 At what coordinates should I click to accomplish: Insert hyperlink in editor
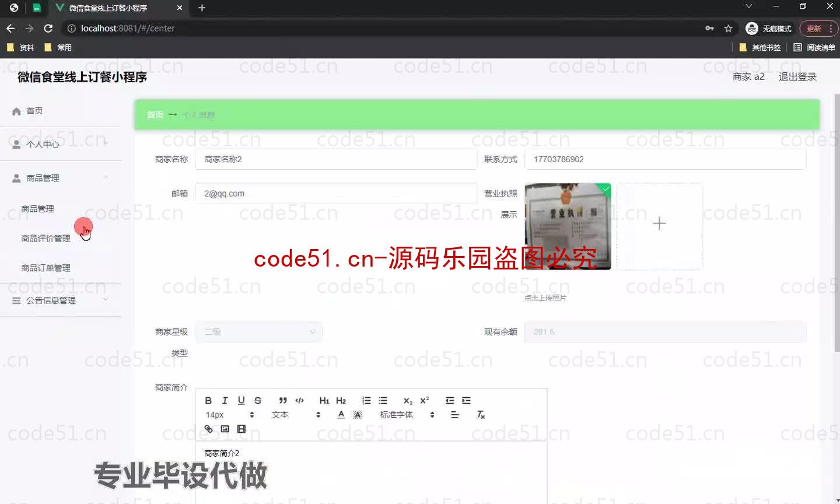coord(208,429)
